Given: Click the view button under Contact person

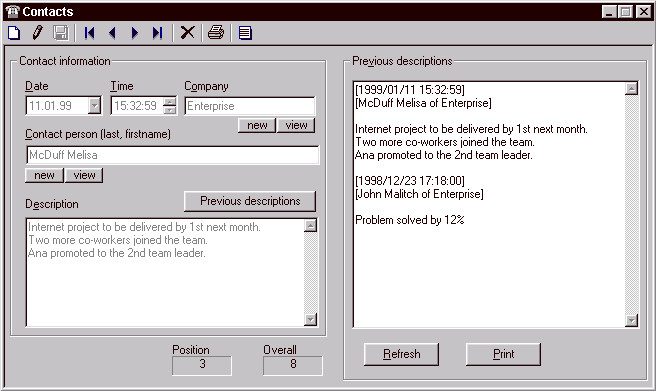Looking at the screenshot, I should coord(84,175).
